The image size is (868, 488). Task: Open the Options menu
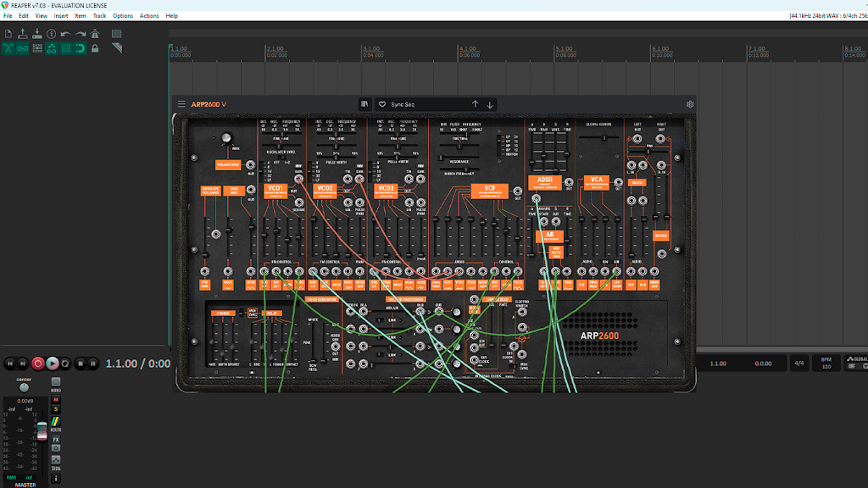[123, 16]
